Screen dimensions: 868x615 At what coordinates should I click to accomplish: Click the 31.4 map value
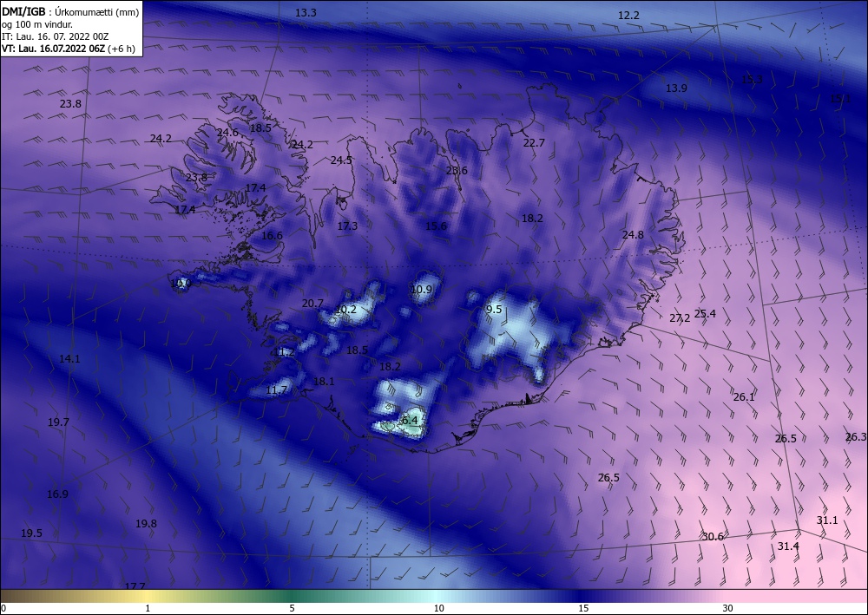(x=788, y=546)
